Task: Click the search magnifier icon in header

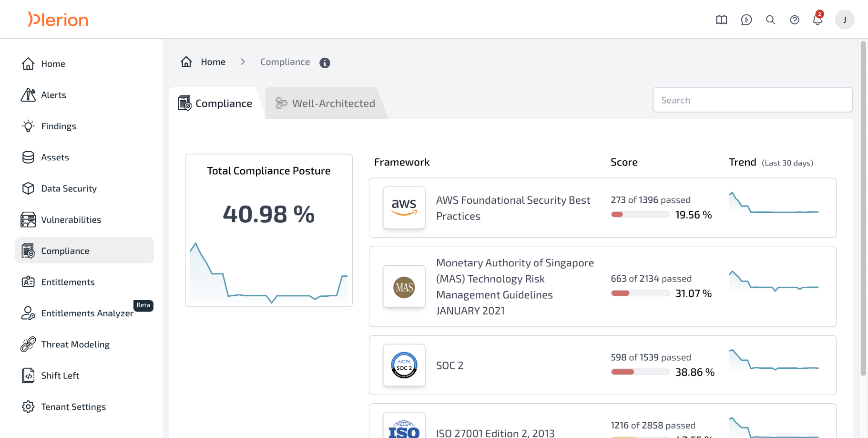Action: (770, 20)
